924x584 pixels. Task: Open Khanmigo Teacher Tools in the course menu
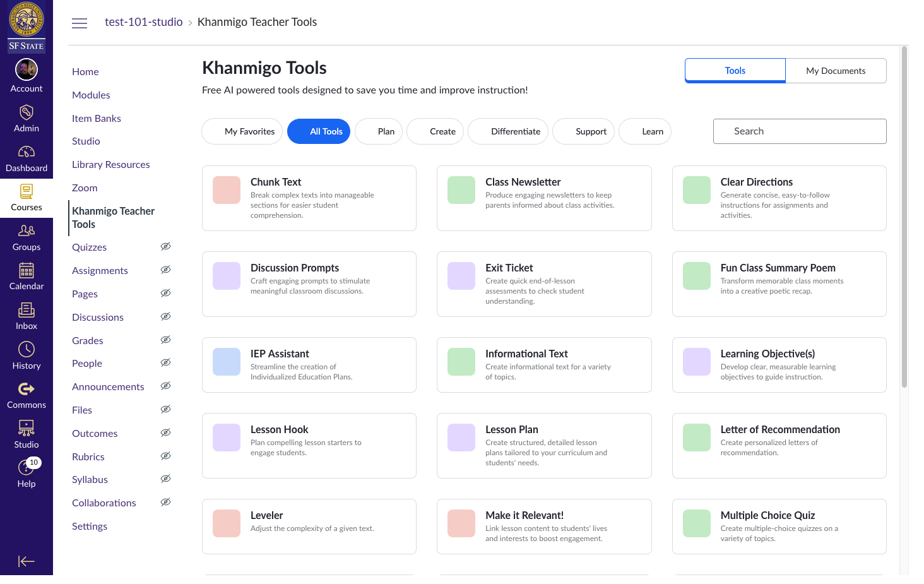[x=114, y=218]
